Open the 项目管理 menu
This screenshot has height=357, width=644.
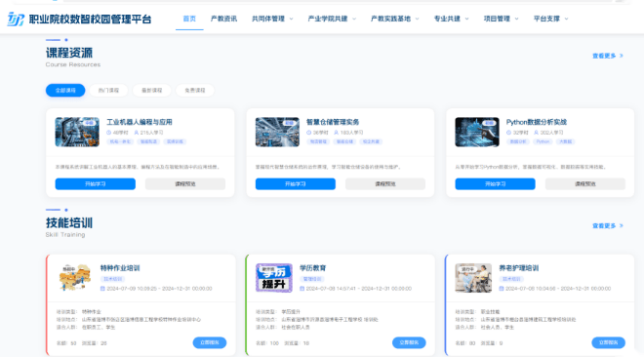coord(497,19)
